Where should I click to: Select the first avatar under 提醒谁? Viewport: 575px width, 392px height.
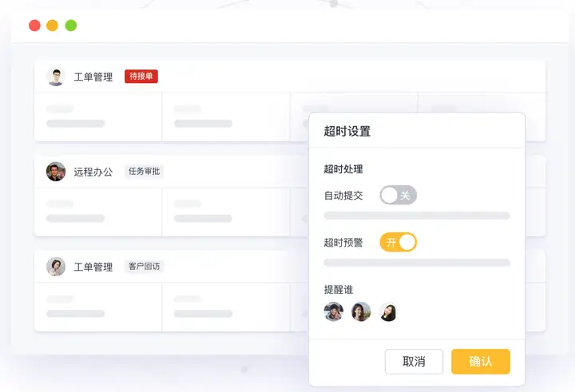[334, 311]
